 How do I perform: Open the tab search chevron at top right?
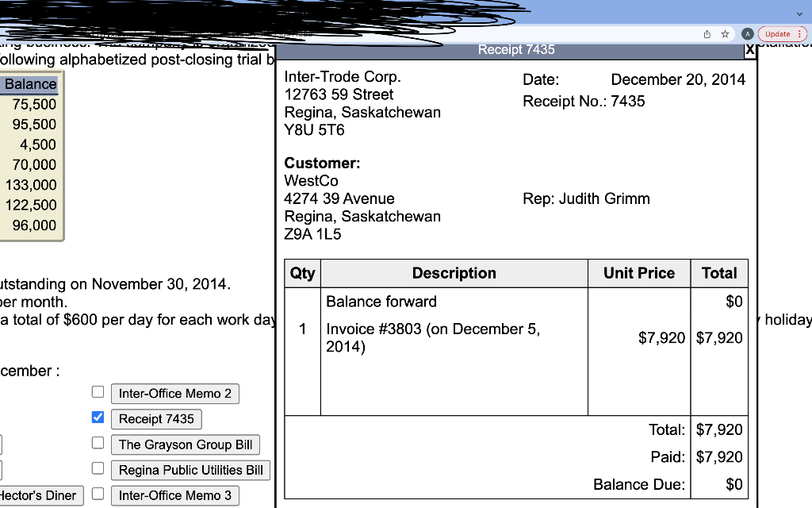(799, 13)
